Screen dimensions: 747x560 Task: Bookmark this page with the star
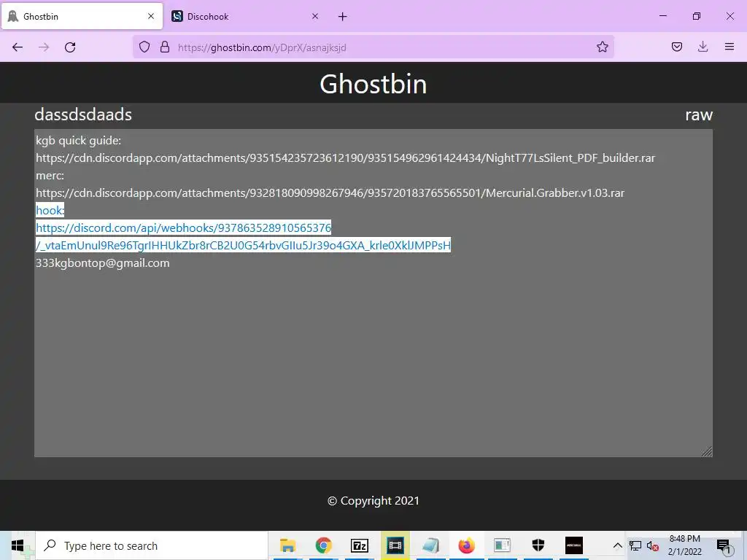pos(602,47)
